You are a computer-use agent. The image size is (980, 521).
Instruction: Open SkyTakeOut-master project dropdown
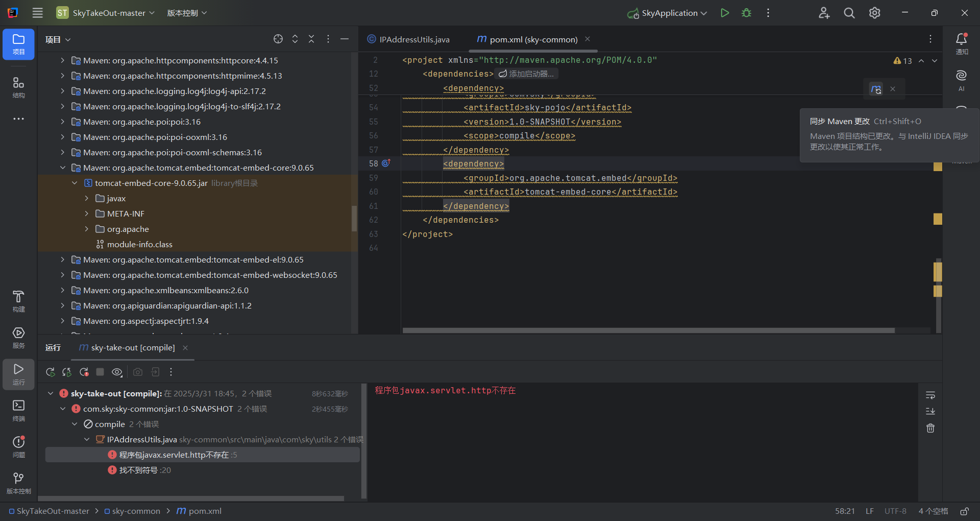(x=106, y=13)
